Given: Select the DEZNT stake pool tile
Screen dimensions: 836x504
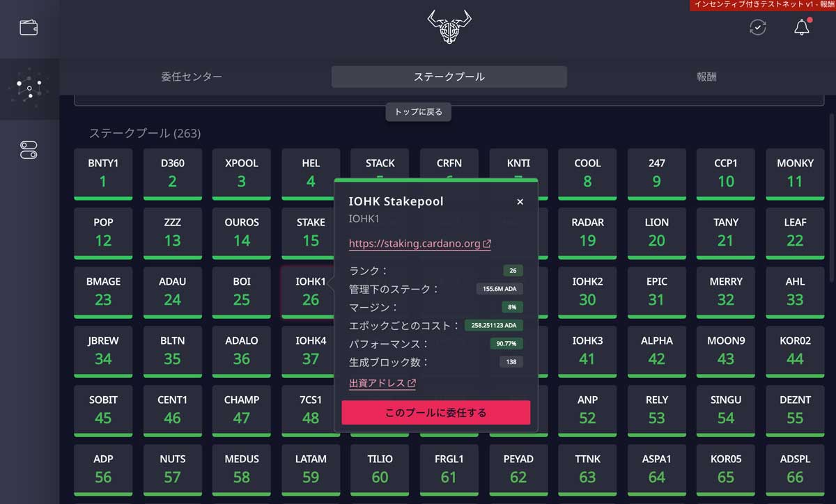Looking at the screenshot, I should tap(795, 411).
